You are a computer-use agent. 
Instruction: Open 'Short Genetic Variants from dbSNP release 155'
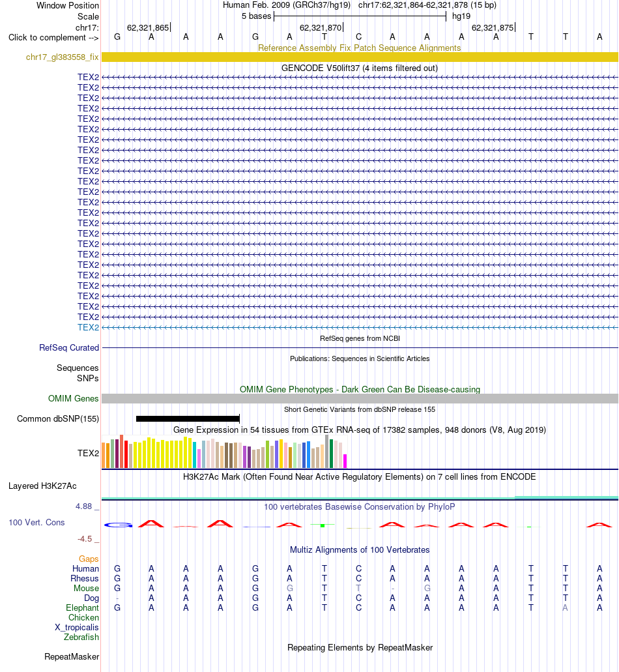[360, 410]
